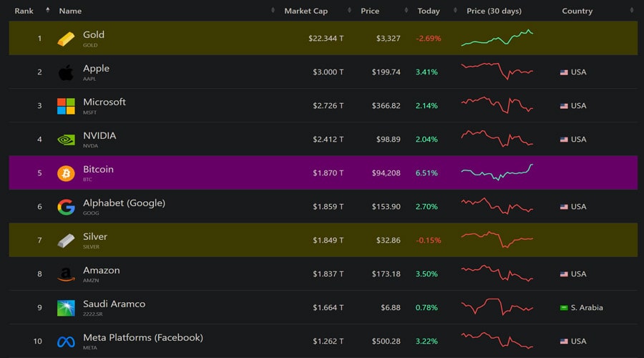The width and height of the screenshot is (644, 358).
Task: Click the Country column header
Action: (x=577, y=11)
